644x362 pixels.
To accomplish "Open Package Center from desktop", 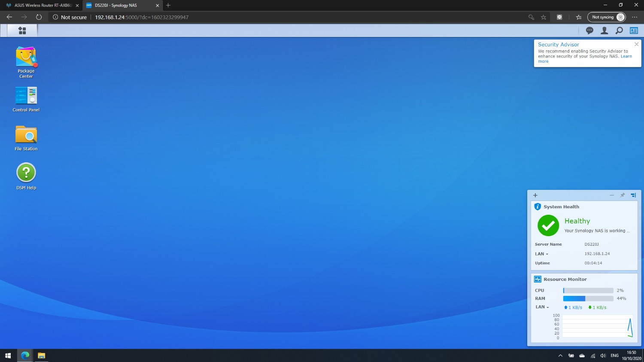I will (26, 62).
